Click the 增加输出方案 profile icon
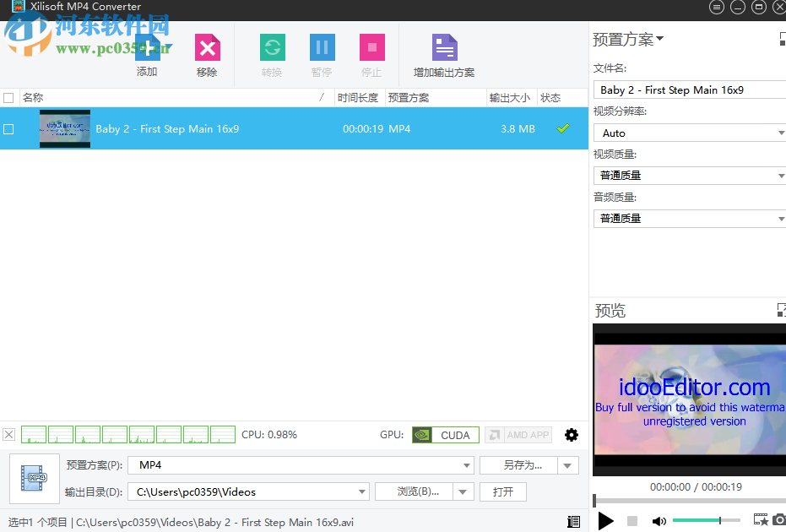Image resolution: width=786 pixels, height=532 pixels. (443, 46)
